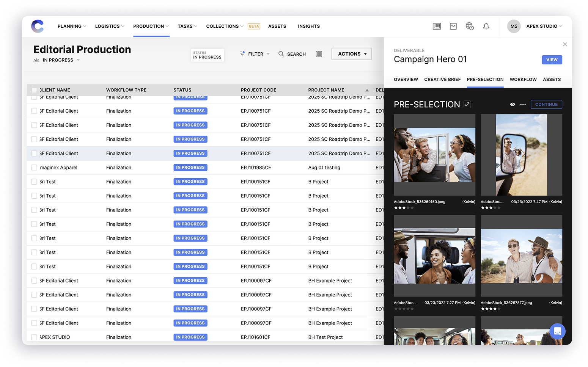Check the APEX STUDIO row checkbox
Screen dimensions: 588x367
coord(34,337)
